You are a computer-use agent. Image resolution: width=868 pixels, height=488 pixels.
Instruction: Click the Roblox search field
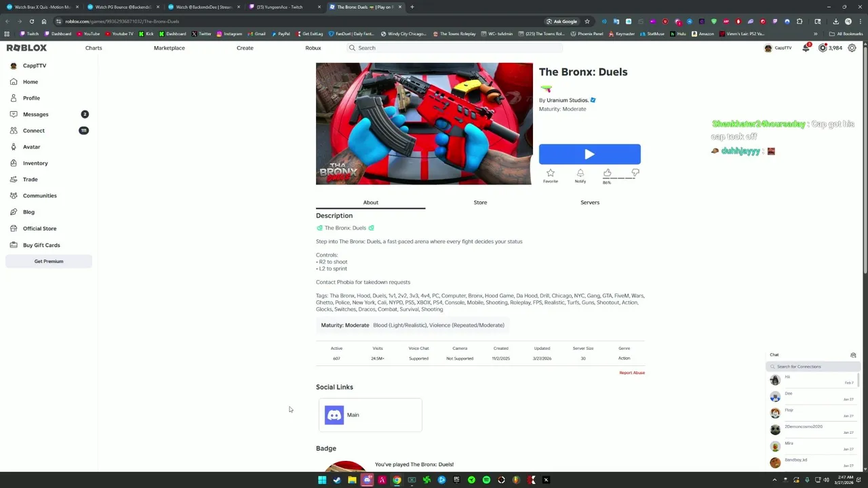(454, 48)
